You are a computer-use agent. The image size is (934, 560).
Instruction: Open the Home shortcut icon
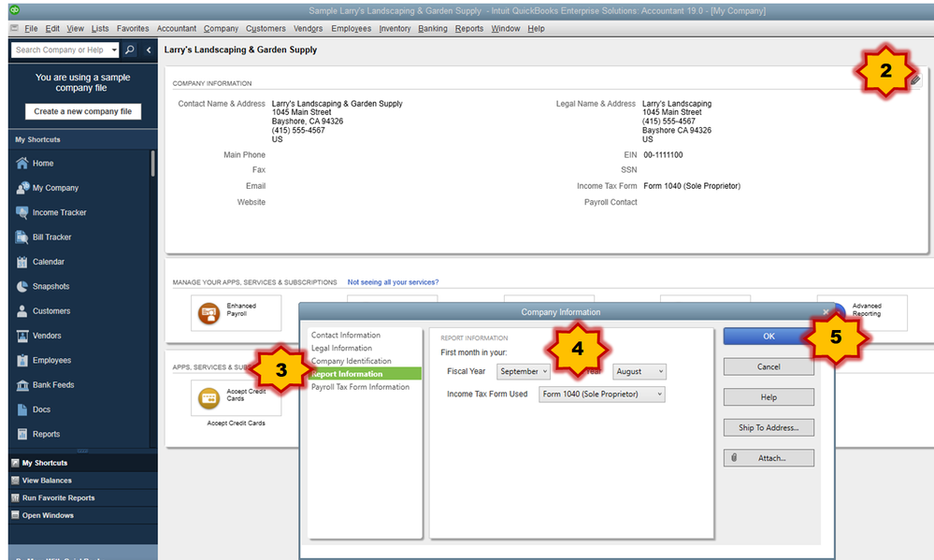pos(22,164)
